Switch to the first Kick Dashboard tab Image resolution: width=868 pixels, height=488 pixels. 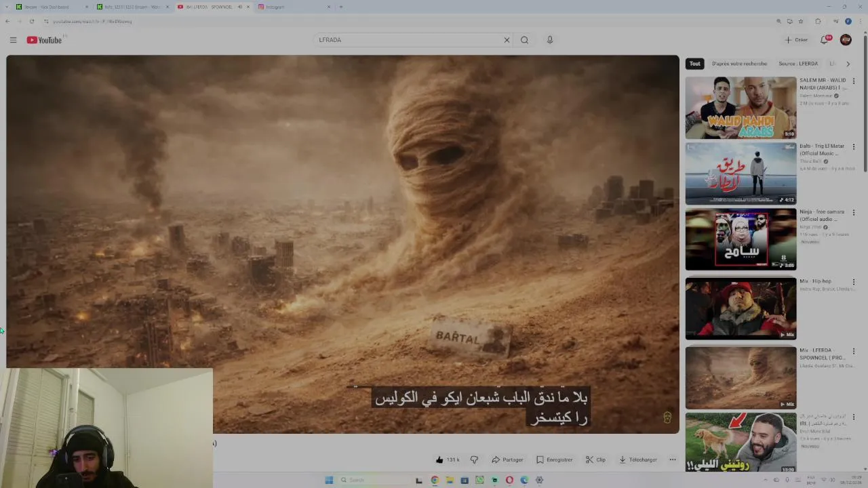pyautogui.click(x=51, y=7)
